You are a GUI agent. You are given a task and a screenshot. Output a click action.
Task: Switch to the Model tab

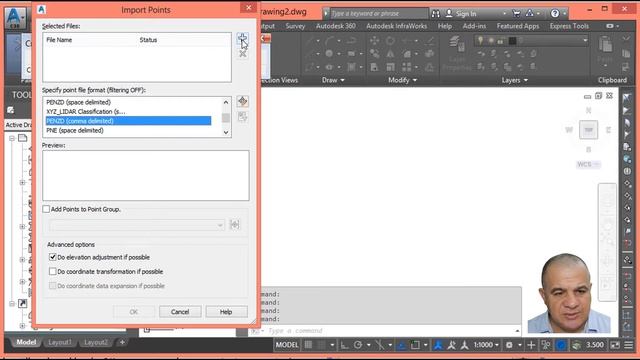coord(26,342)
